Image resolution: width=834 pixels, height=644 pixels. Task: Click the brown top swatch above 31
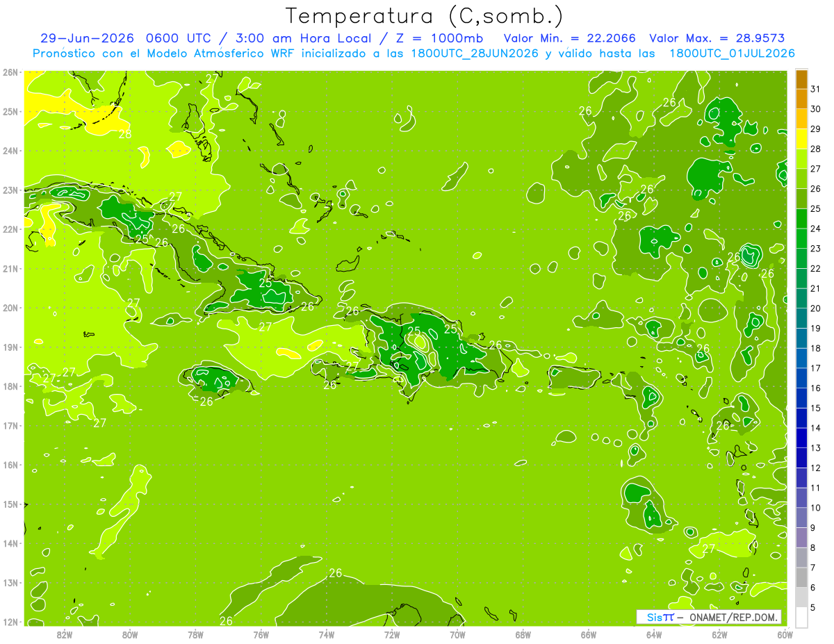(x=801, y=79)
